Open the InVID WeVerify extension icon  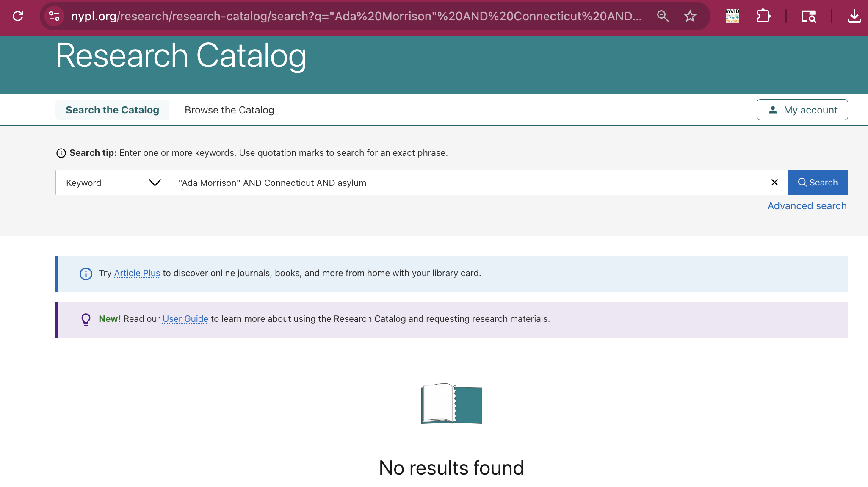click(x=733, y=16)
